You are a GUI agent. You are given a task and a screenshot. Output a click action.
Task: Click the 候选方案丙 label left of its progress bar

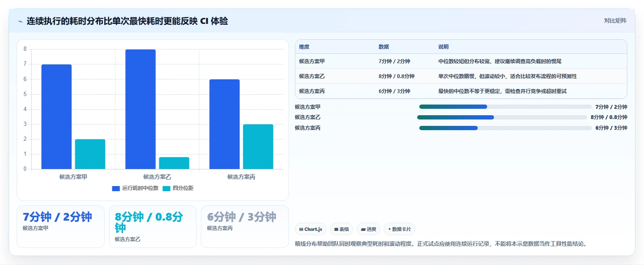(308, 128)
